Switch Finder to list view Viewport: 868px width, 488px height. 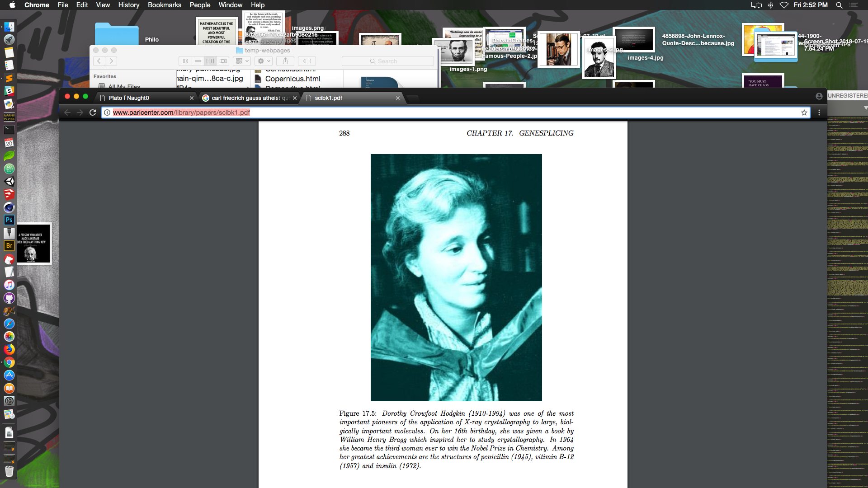198,61
